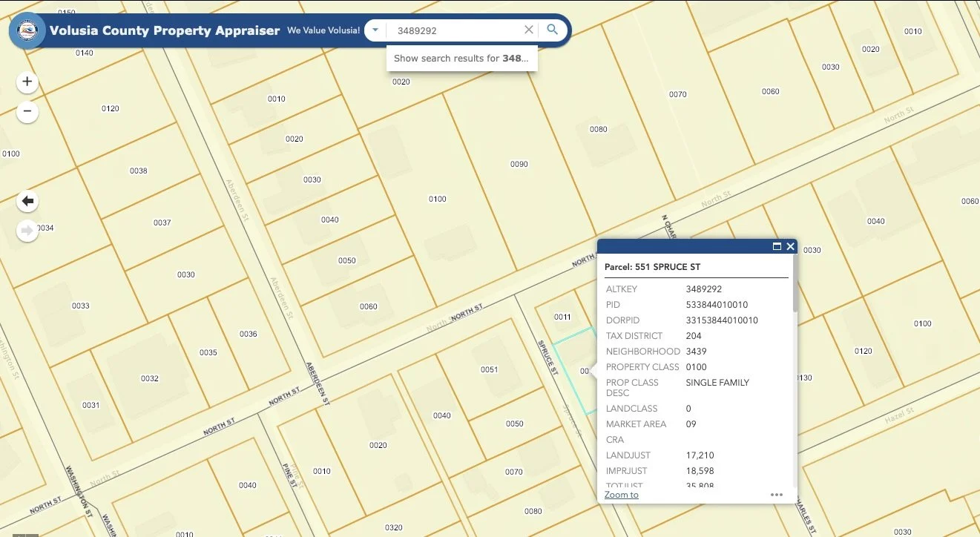Click parcel 0038 on the map

tap(139, 171)
